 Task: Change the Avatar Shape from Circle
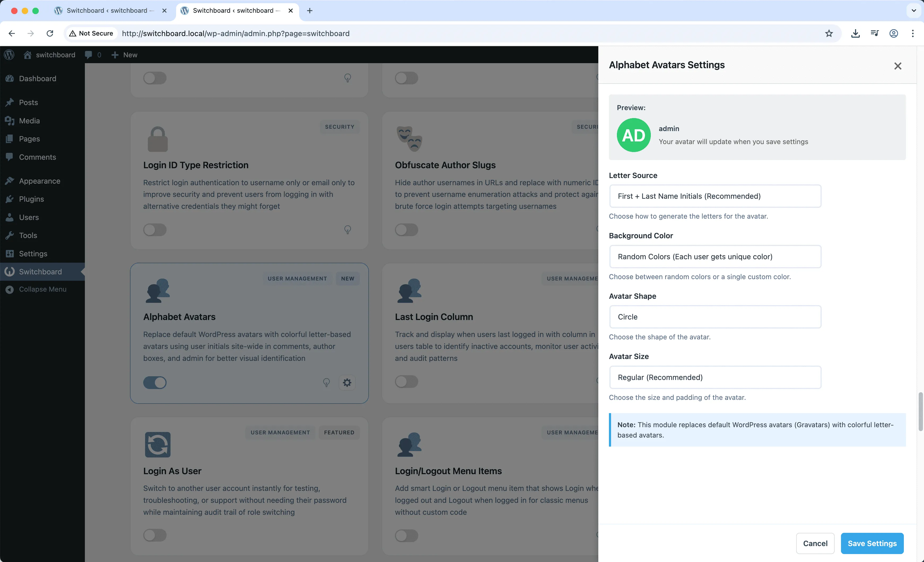tap(715, 317)
